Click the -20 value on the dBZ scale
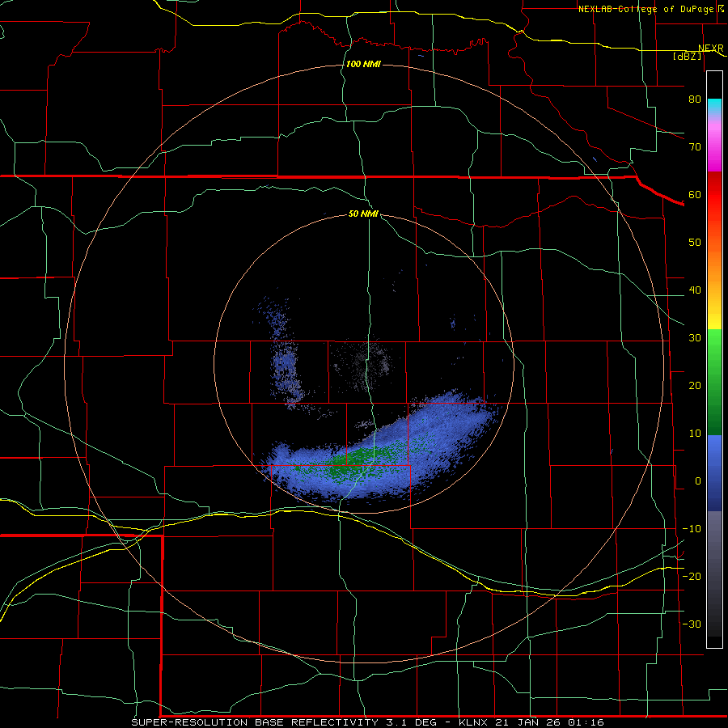The image size is (728, 728). click(x=692, y=577)
